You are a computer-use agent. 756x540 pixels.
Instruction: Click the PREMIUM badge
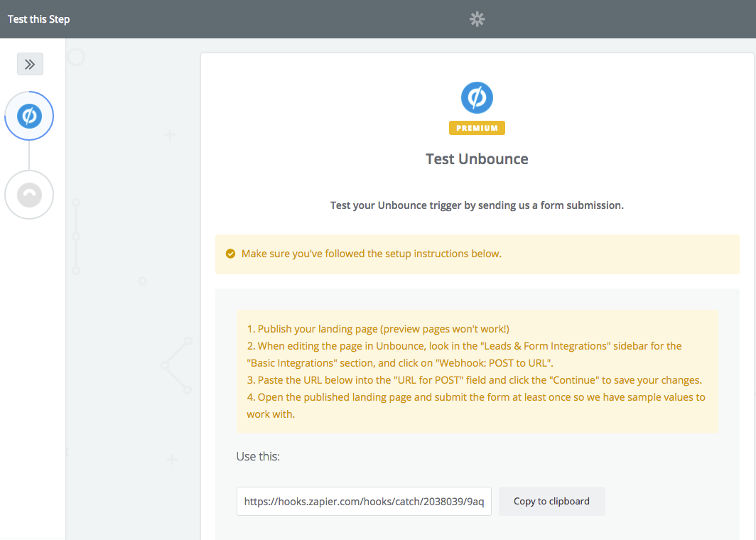[x=477, y=128]
